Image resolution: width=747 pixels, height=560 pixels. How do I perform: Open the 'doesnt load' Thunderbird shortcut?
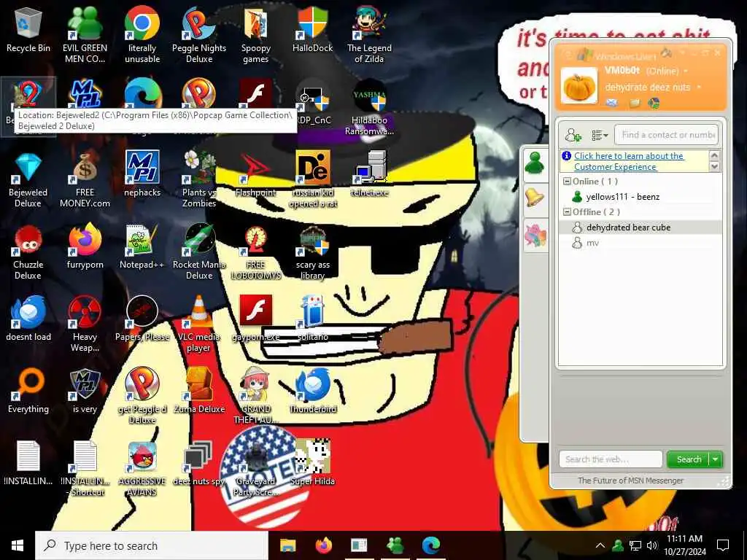[28, 319]
